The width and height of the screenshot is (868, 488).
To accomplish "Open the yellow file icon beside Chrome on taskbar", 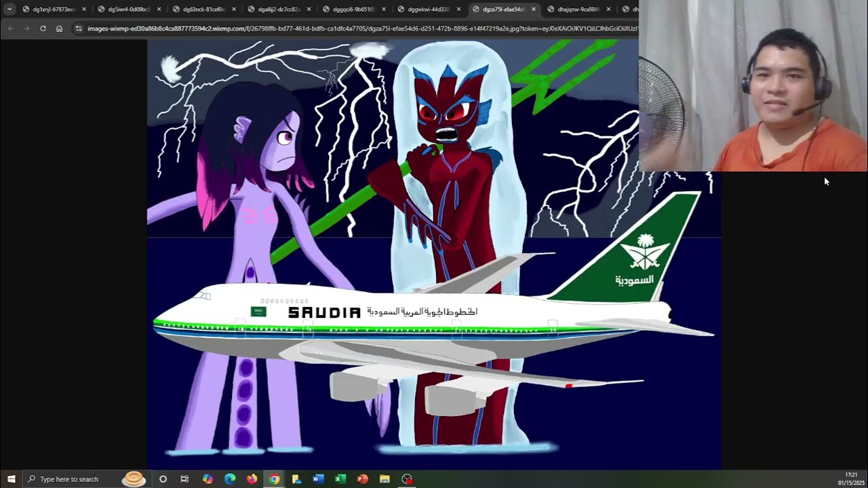I will [296, 479].
